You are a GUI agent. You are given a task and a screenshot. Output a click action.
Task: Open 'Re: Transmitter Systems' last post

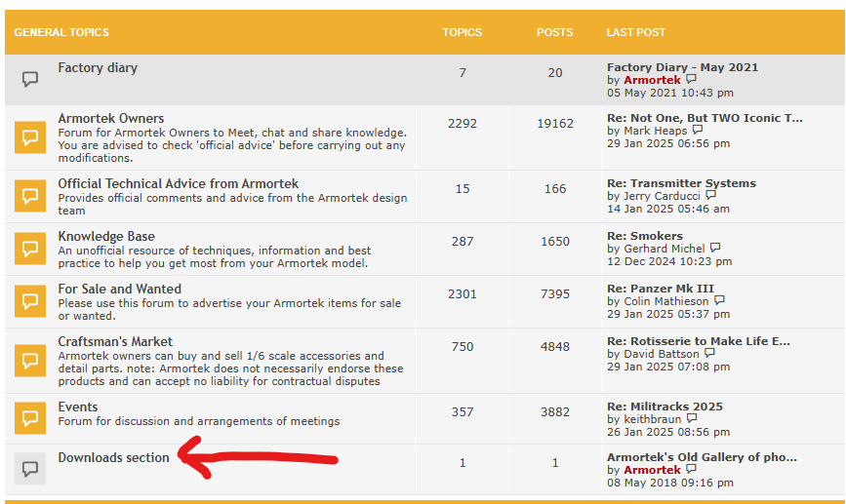pyautogui.click(x=681, y=183)
